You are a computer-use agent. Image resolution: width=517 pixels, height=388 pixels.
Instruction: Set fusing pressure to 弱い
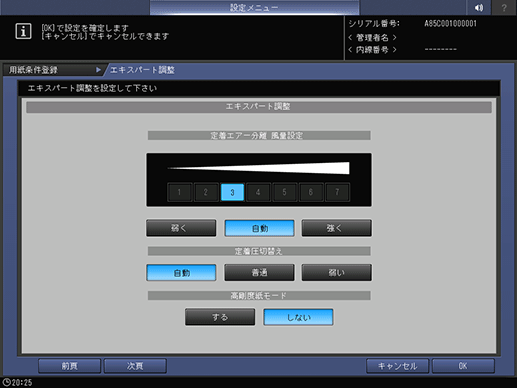coord(337,273)
